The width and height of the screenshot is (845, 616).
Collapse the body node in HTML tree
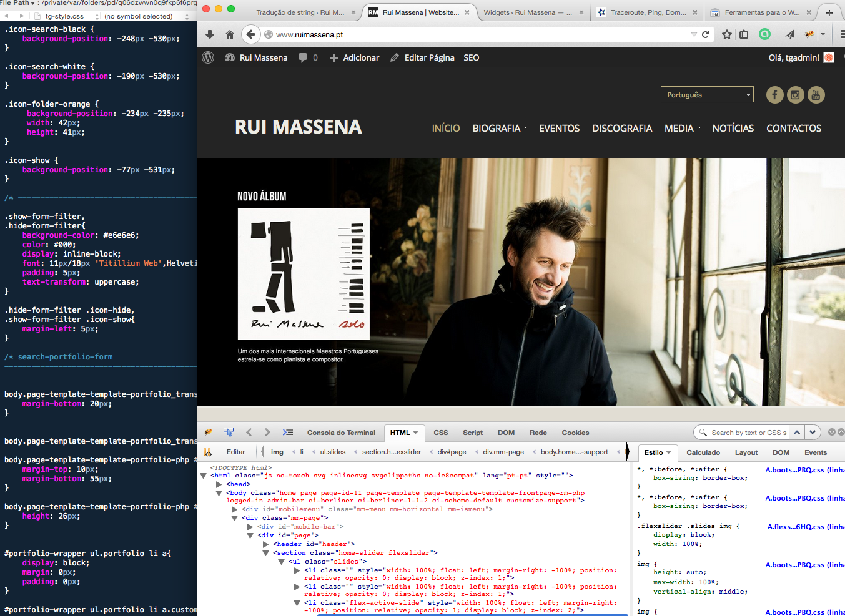(219, 493)
